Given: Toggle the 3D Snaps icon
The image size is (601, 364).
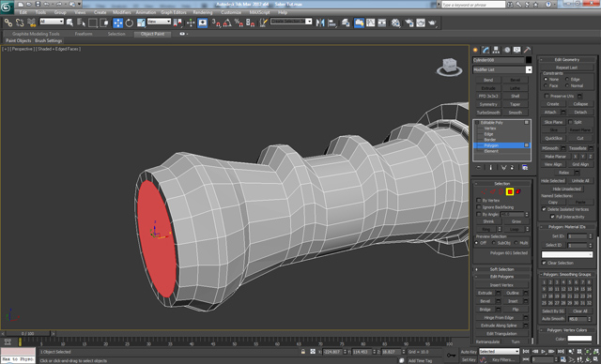Looking at the screenshot, I should click(216, 23).
